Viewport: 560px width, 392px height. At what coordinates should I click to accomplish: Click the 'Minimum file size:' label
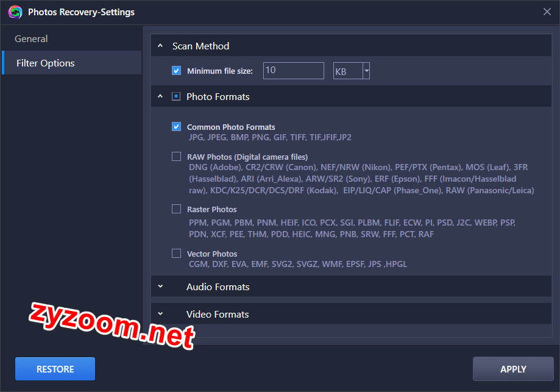pyautogui.click(x=220, y=71)
